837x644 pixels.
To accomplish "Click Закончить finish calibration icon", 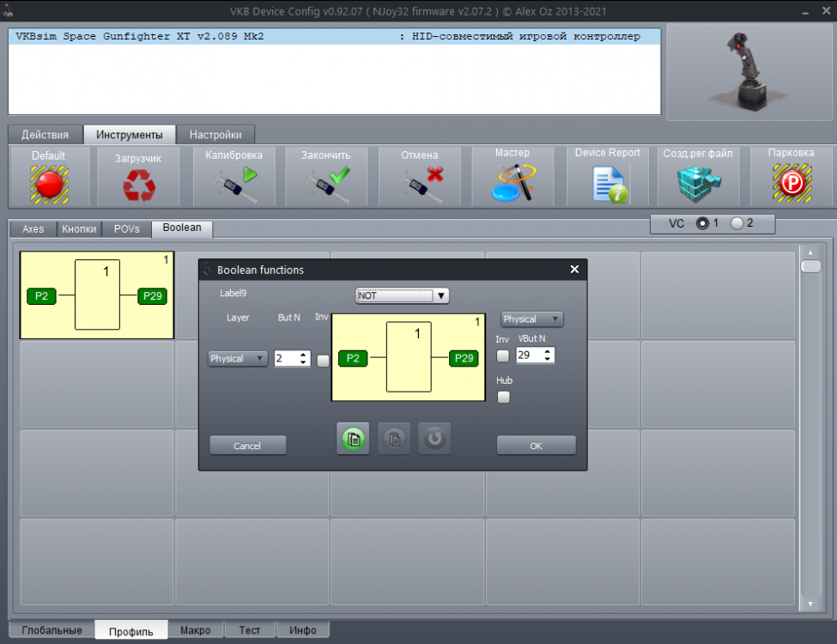I will pos(326,185).
